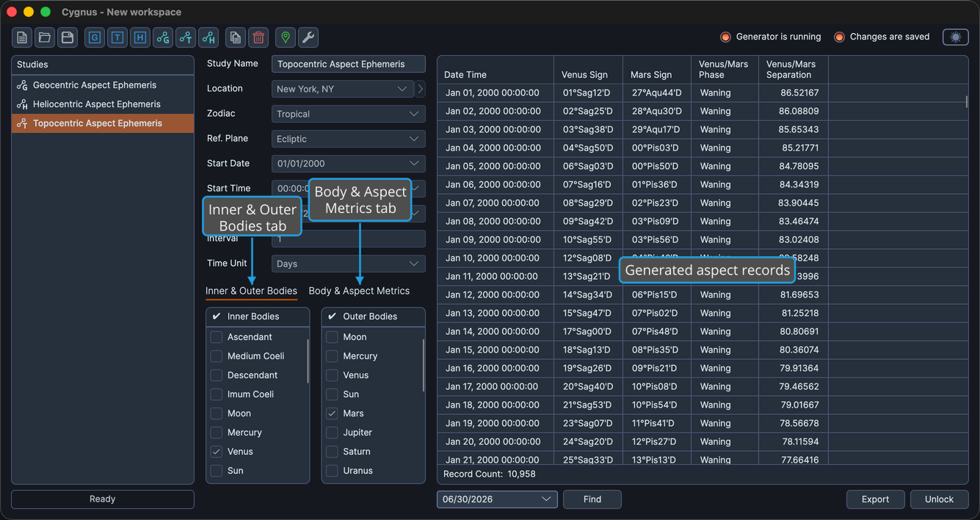Select Heliocentric Aspect Ephemeris in the Studies list

tap(96, 104)
